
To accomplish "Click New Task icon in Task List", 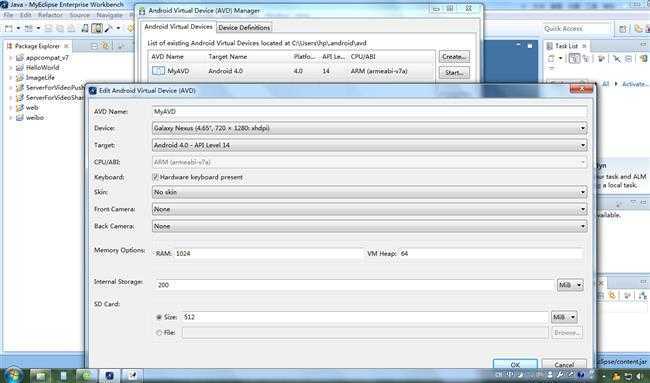I will (551, 59).
